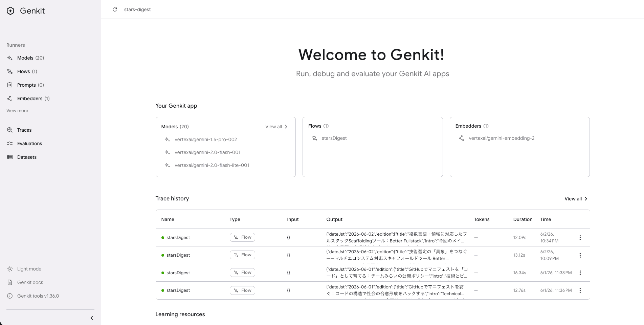Open more options for 13.12s trace
The image size is (644, 325).
tap(580, 255)
